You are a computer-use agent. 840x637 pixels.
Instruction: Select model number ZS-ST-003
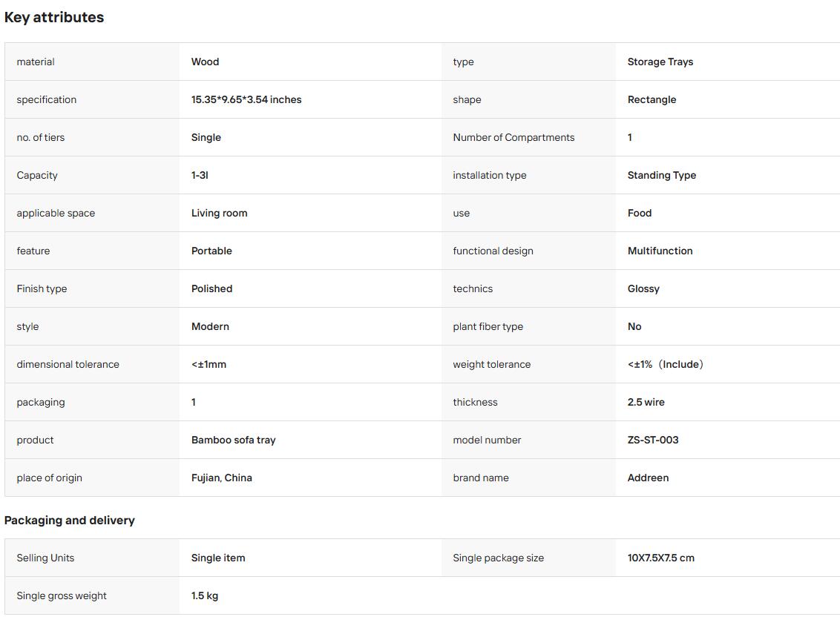click(652, 440)
